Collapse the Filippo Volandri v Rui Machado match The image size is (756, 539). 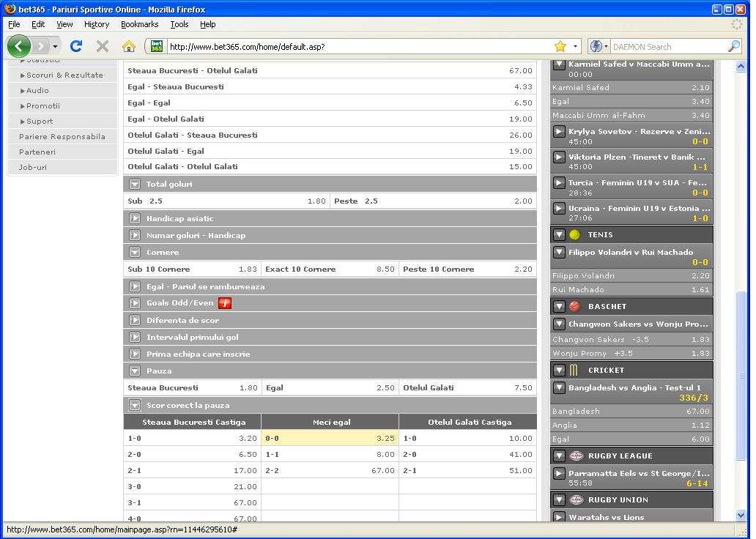coord(559,252)
